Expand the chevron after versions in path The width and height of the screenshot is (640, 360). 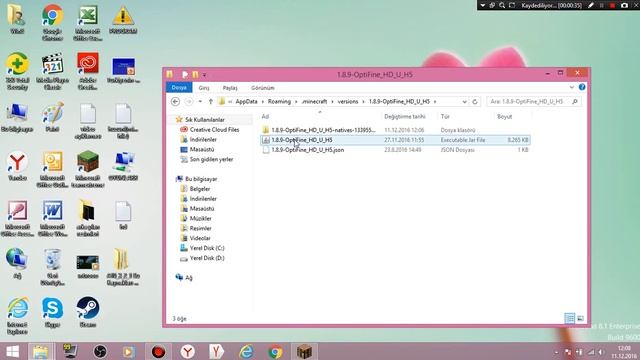coord(363,102)
